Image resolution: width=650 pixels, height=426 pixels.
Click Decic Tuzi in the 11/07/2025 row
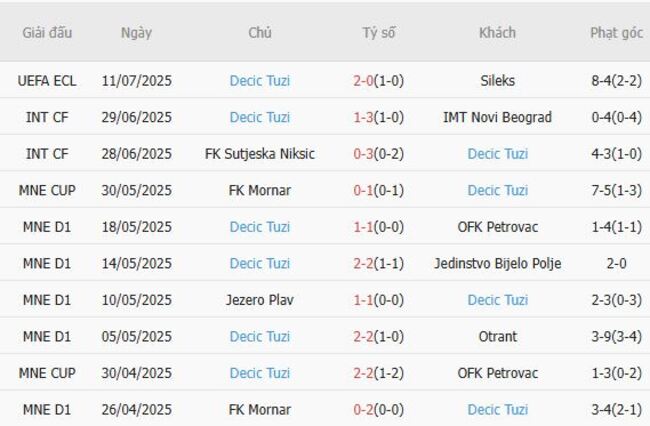pyautogui.click(x=260, y=80)
